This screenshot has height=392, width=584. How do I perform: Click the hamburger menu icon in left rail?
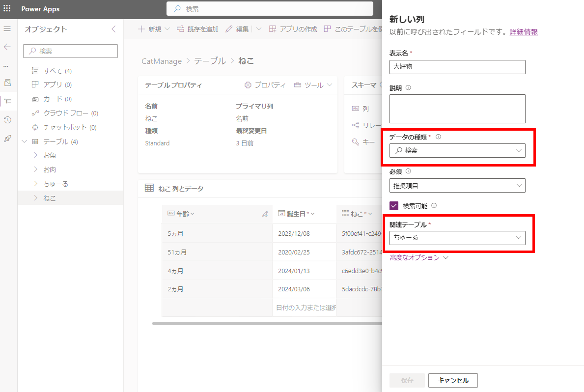click(x=7, y=29)
